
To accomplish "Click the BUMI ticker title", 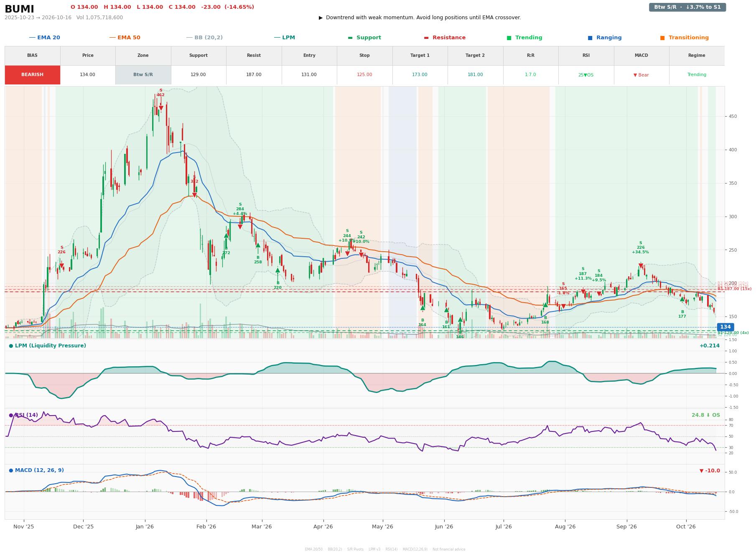I will click(19, 9).
